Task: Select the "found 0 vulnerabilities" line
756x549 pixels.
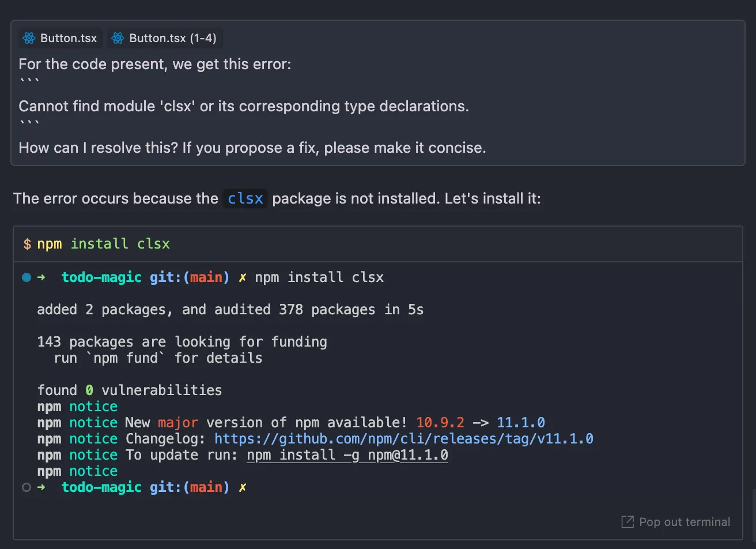Action: [130, 390]
